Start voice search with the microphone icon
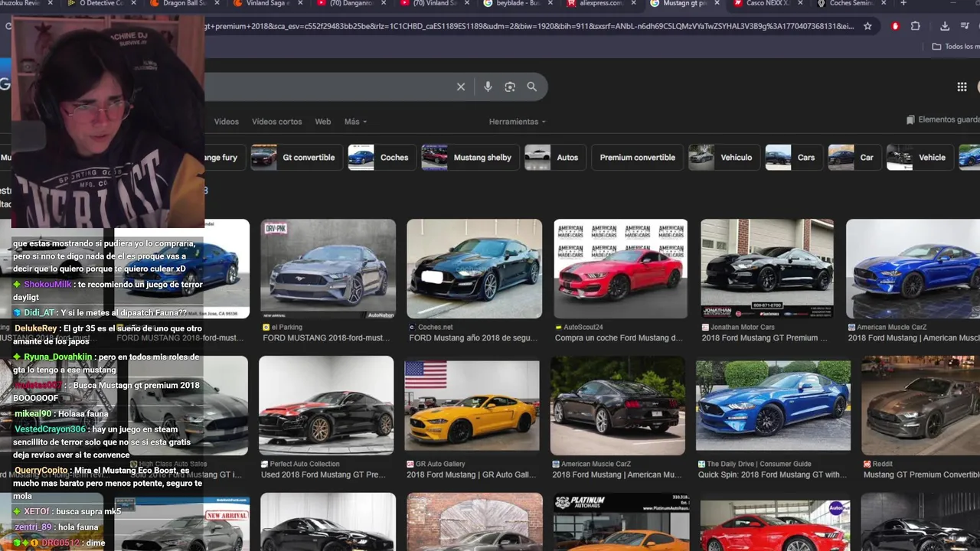Viewport: 980px width, 551px height. (488, 87)
